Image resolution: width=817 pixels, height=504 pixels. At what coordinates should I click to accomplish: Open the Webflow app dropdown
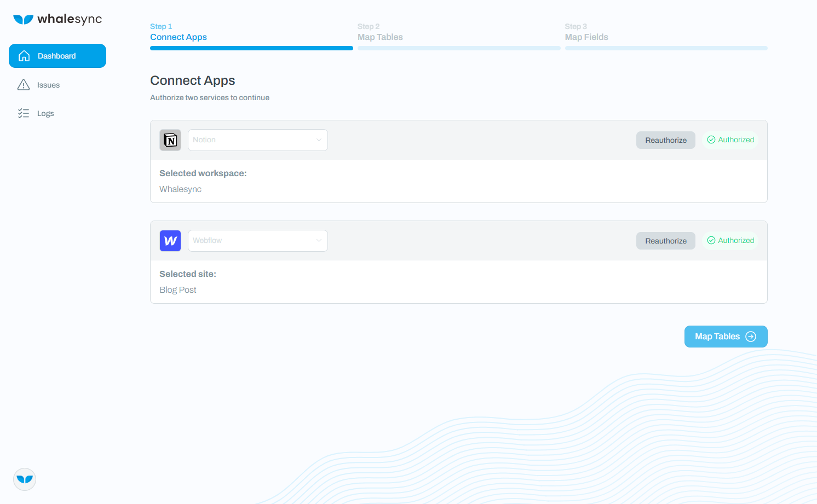click(258, 241)
